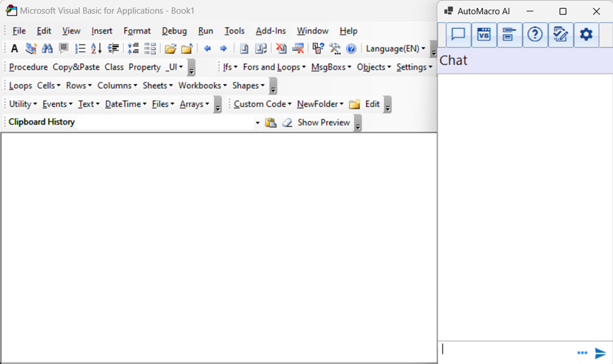Open the Add-Ins menu
The image size is (613, 364).
270,30
